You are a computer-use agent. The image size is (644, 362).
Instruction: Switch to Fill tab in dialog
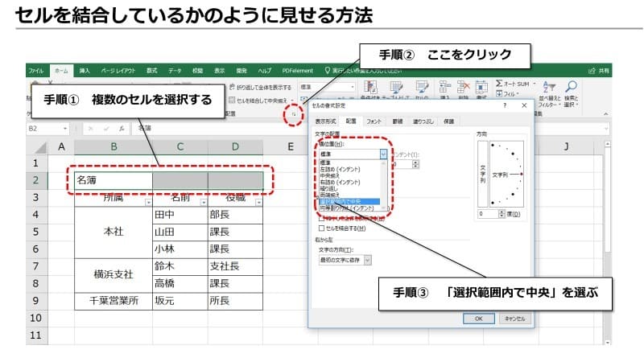coord(423,121)
